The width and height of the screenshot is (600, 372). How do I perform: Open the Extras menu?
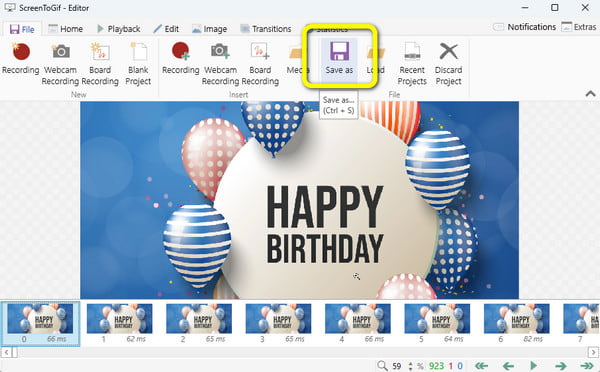pyautogui.click(x=579, y=27)
